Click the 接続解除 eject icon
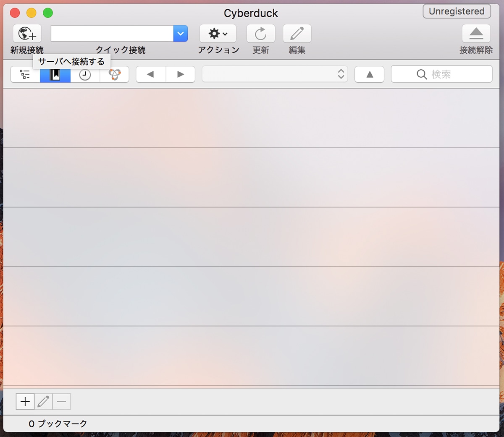This screenshot has height=437, width=504. coord(476,34)
